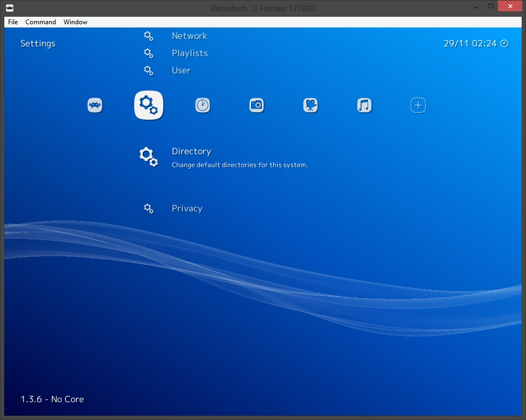
Task: Click the 'Change default directories for this system.' description
Action: click(240, 165)
